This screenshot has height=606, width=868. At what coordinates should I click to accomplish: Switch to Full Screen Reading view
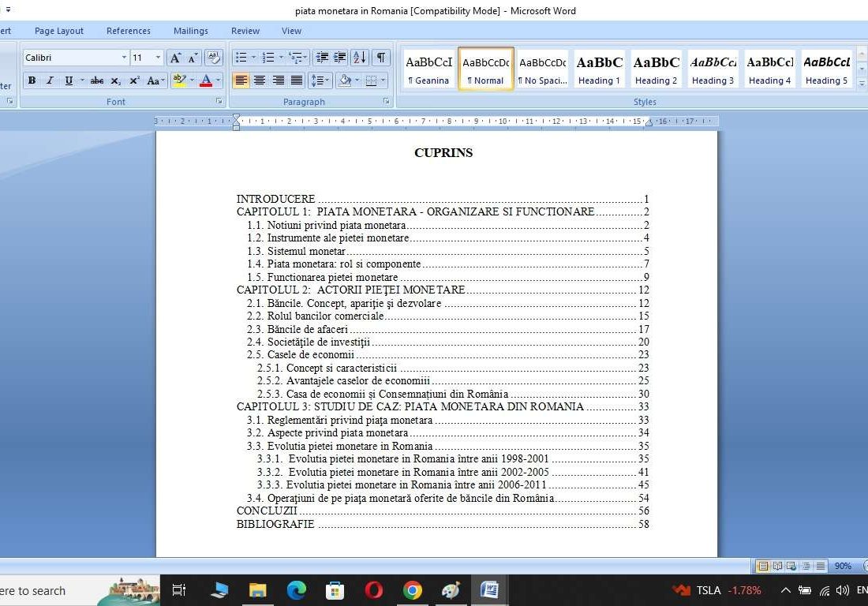pos(777,566)
